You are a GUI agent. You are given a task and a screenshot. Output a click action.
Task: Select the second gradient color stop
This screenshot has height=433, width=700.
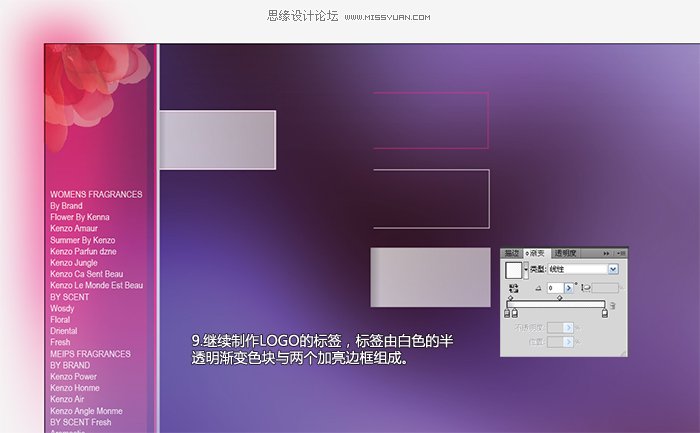pos(514,313)
